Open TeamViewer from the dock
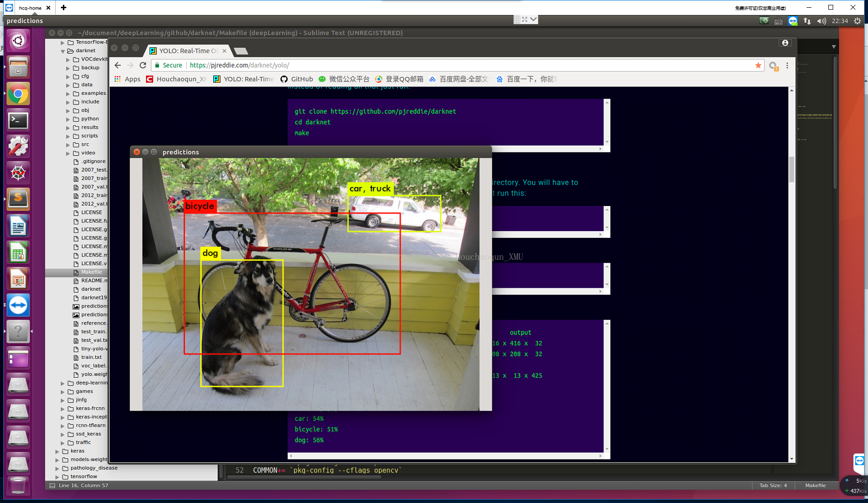The image size is (868, 503). point(18,305)
